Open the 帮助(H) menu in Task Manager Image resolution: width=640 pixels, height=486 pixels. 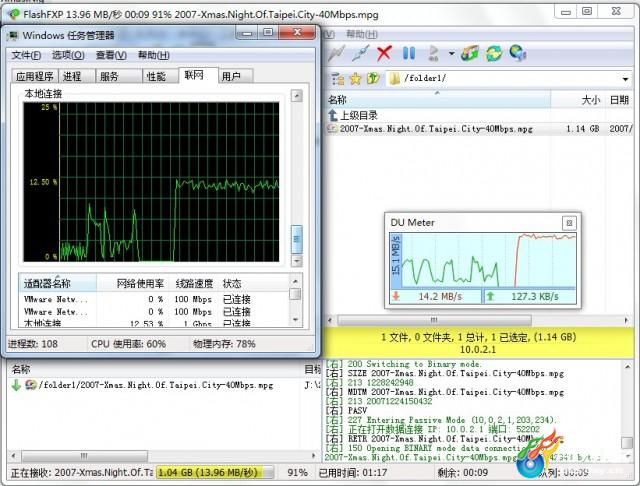pos(153,55)
